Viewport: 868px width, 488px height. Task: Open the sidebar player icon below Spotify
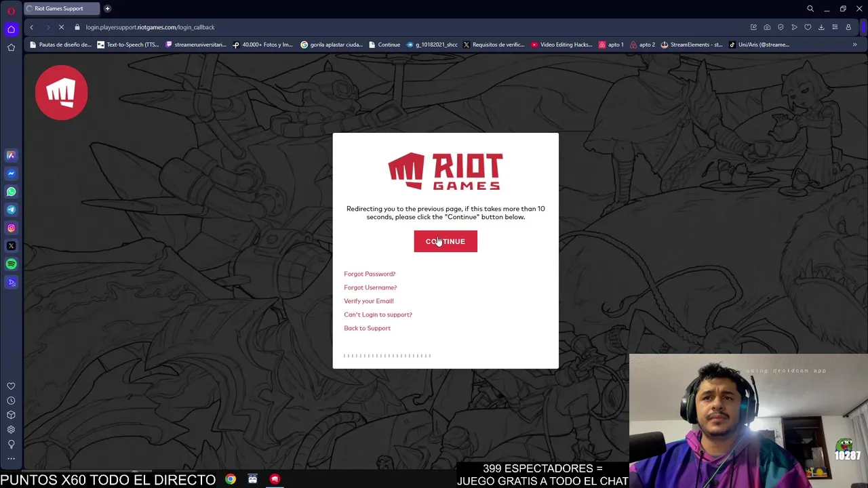pyautogui.click(x=11, y=282)
